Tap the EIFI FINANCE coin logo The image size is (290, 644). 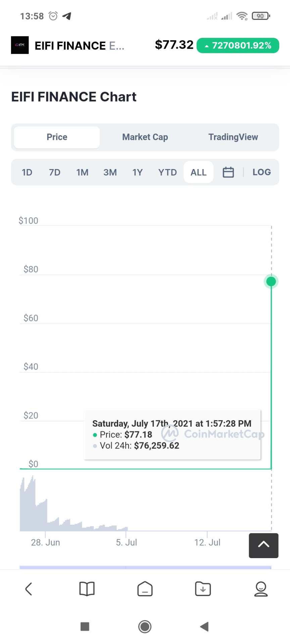coord(20,45)
